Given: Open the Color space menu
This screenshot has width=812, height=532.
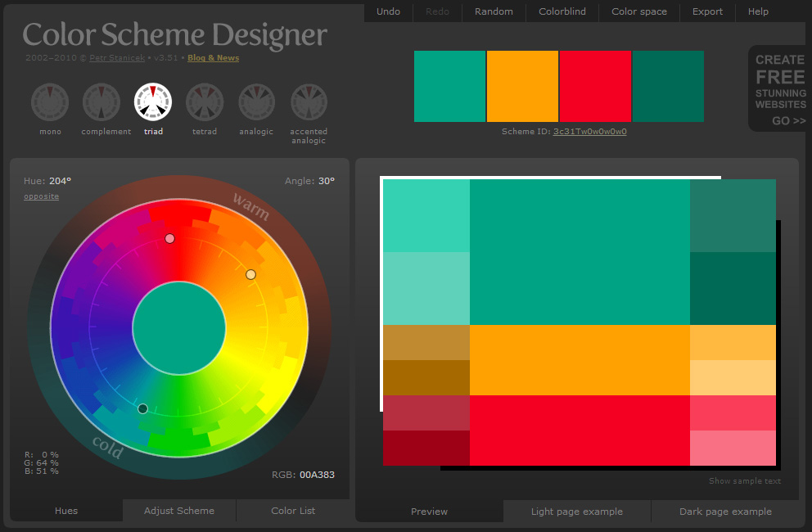Looking at the screenshot, I should [639, 11].
